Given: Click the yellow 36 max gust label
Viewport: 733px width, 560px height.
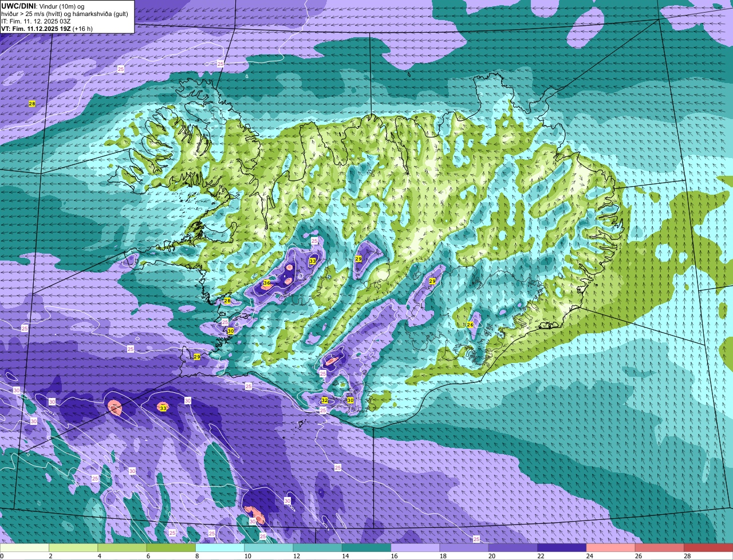Looking at the screenshot, I should (x=267, y=283).
